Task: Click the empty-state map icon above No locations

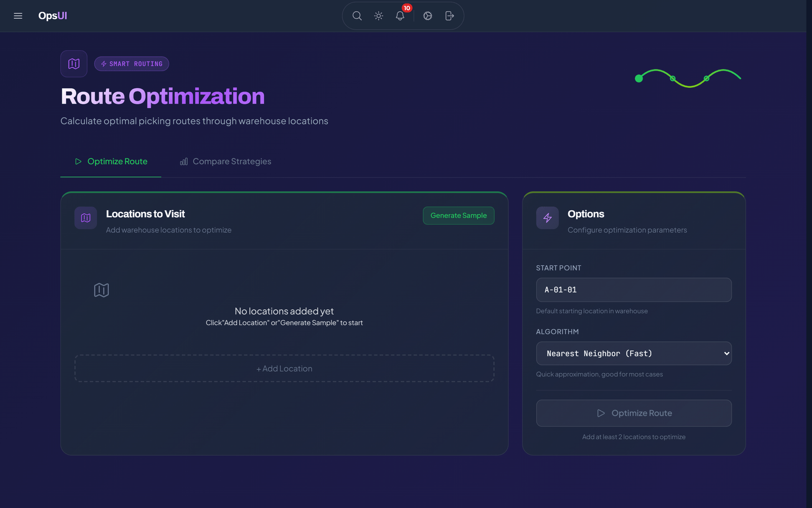Action: (101, 290)
